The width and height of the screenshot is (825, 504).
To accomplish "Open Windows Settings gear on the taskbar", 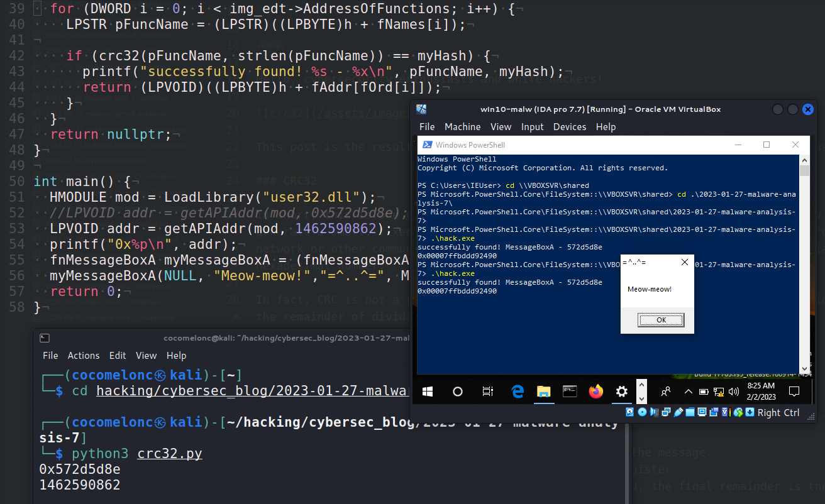I will 622,391.
